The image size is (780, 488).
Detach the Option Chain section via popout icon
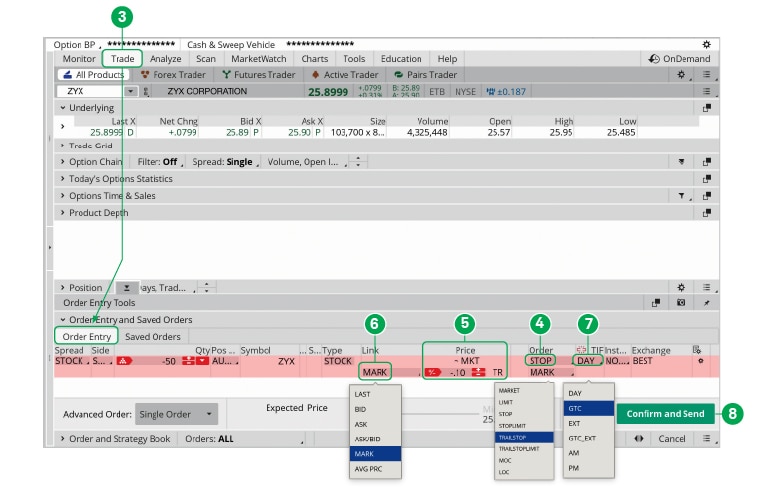click(706, 162)
